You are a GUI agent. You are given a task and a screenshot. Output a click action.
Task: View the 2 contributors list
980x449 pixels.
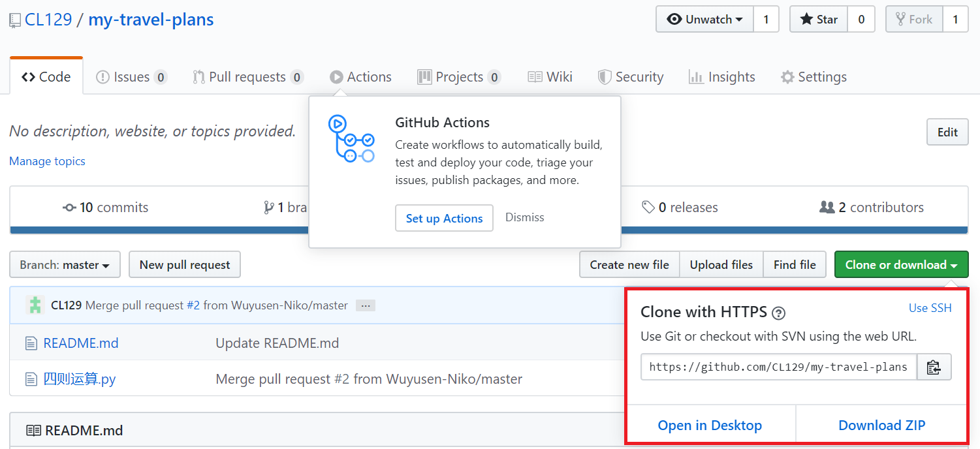872,208
